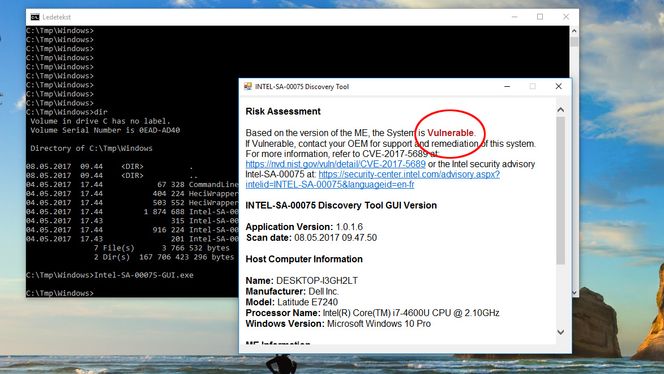The height and width of the screenshot is (374, 664).
Task: Maximize the Ledetekst command prompt window
Action: pyautogui.click(x=540, y=17)
